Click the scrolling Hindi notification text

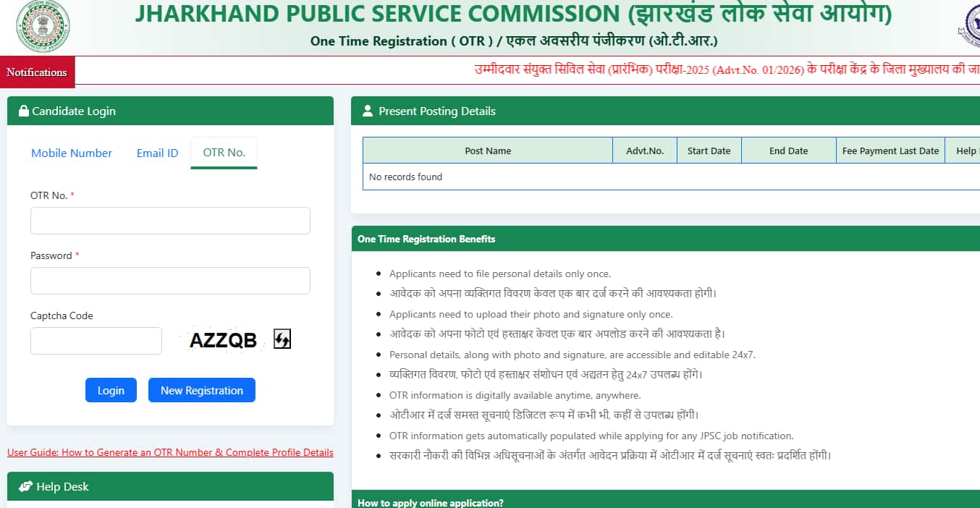727,70
